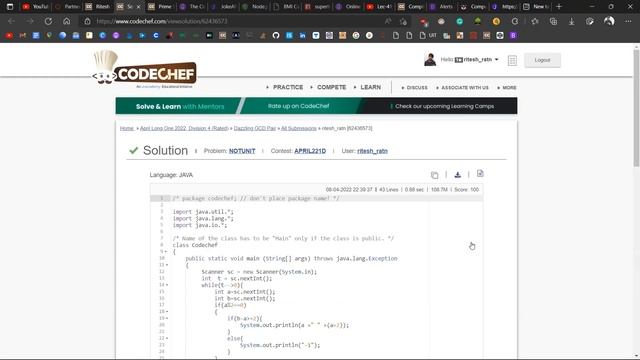Viewport: 640px width, 360px height.
Task: Click the page vertical scrollbar thumb
Action: 636,108
